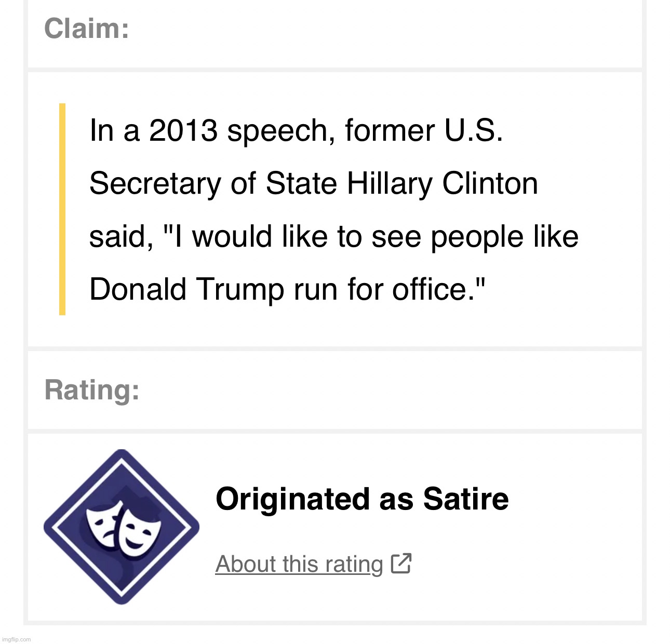Click the yellow blockquote bar beside the claim

pos(62,209)
